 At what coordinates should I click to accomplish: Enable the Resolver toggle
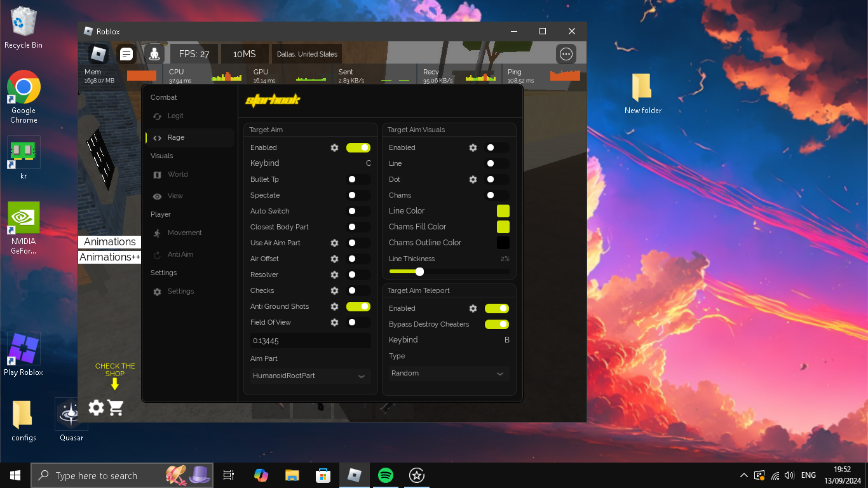tap(358, 274)
